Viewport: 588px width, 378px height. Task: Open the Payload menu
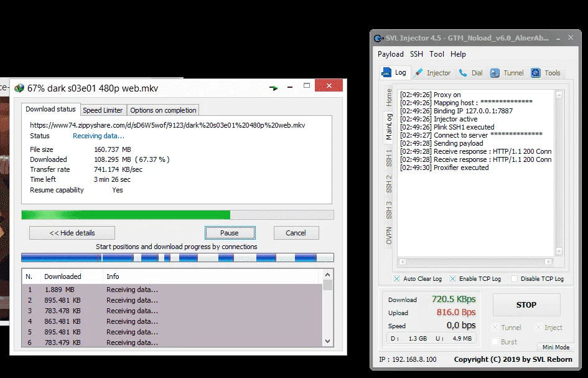[x=390, y=54]
